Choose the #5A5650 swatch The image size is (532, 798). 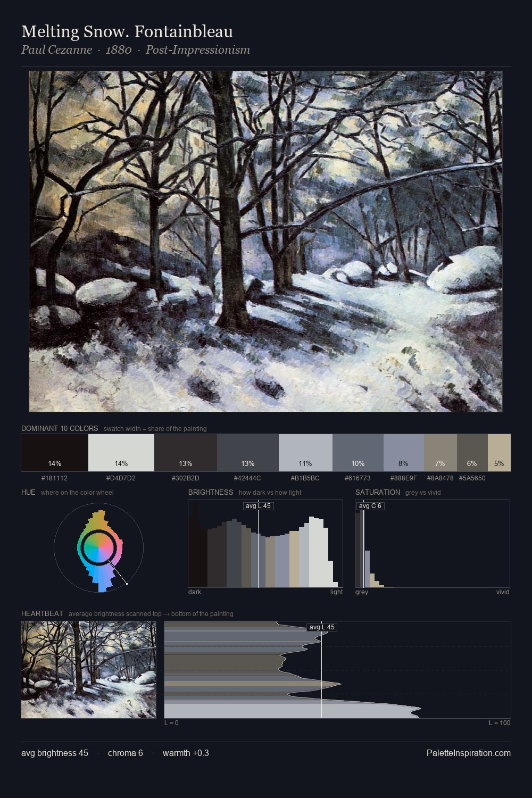[472, 453]
